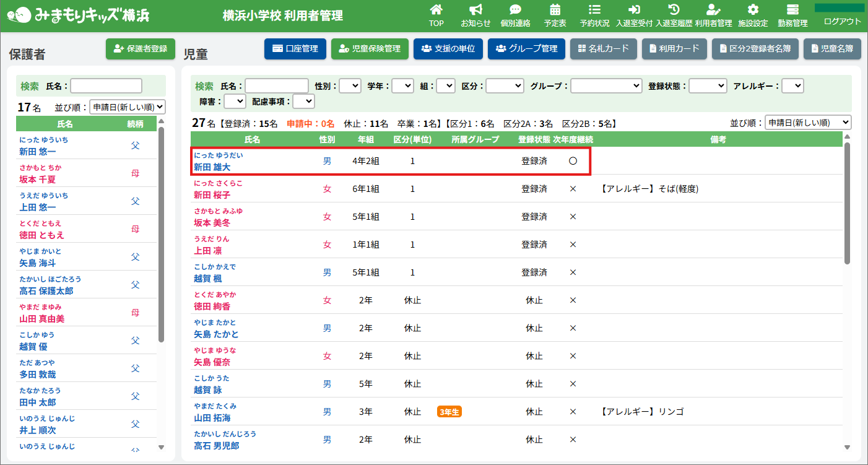Open the グループ filter dropdown
Viewport: 868px width, 465px height.
606,86
